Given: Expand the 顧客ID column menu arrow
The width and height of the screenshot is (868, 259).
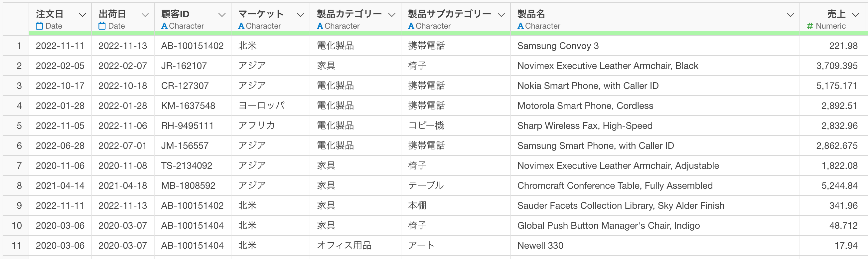Looking at the screenshot, I should (222, 15).
